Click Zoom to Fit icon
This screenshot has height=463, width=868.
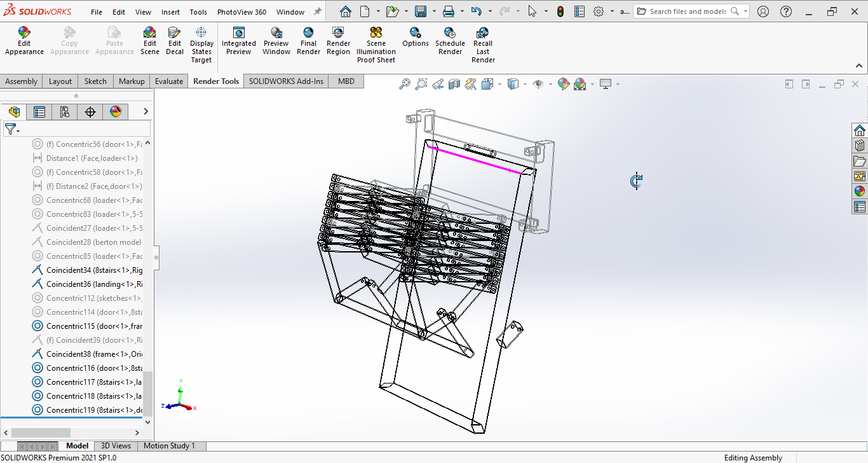(x=404, y=84)
